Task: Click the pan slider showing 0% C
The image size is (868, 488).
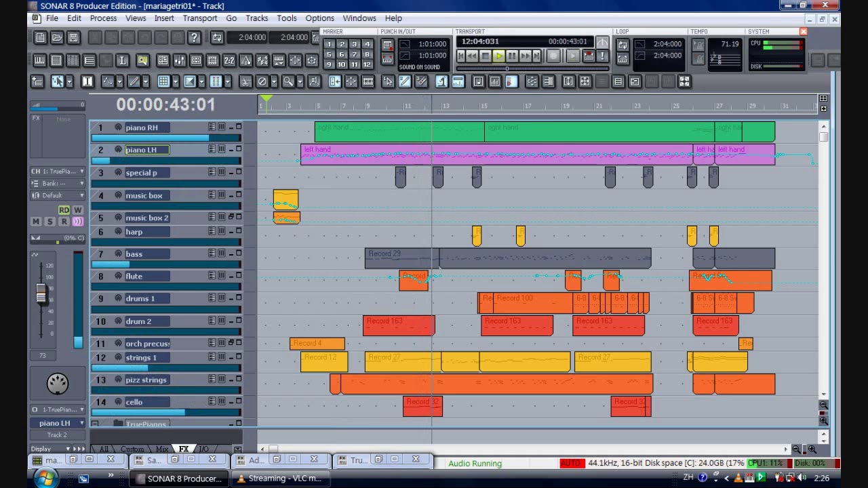Action: pyautogui.click(x=58, y=239)
